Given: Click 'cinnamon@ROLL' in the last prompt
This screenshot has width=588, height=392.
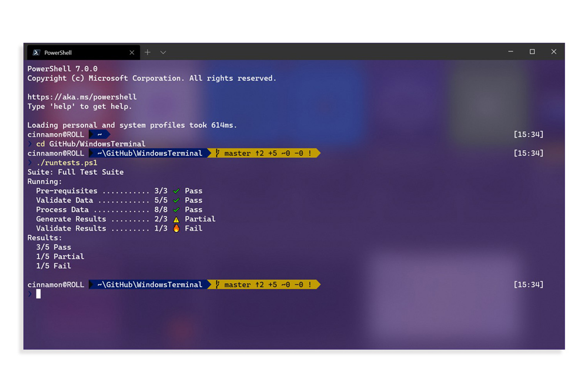Looking at the screenshot, I should (55, 285).
